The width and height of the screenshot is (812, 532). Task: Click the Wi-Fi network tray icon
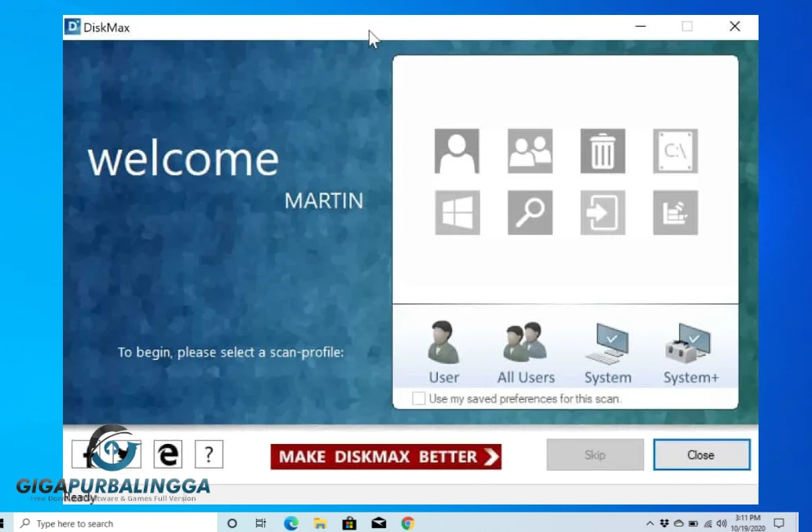pyautogui.click(x=708, y=523)
